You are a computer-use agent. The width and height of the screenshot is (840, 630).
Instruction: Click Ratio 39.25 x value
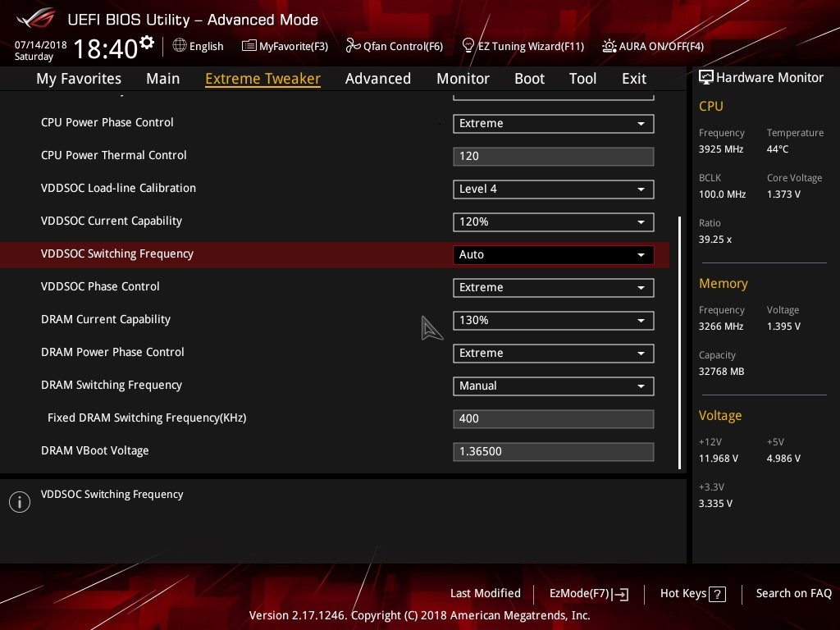pyautogui.click(x=715, y=240)
